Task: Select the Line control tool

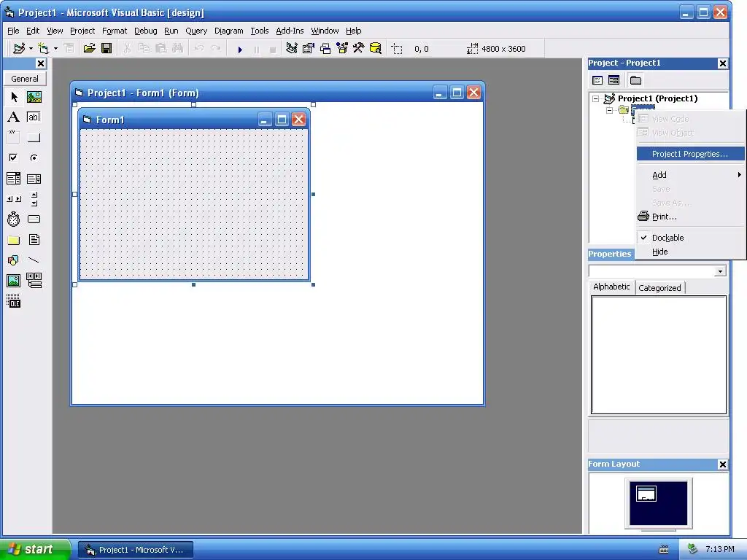Action: (x=34, y=260)
